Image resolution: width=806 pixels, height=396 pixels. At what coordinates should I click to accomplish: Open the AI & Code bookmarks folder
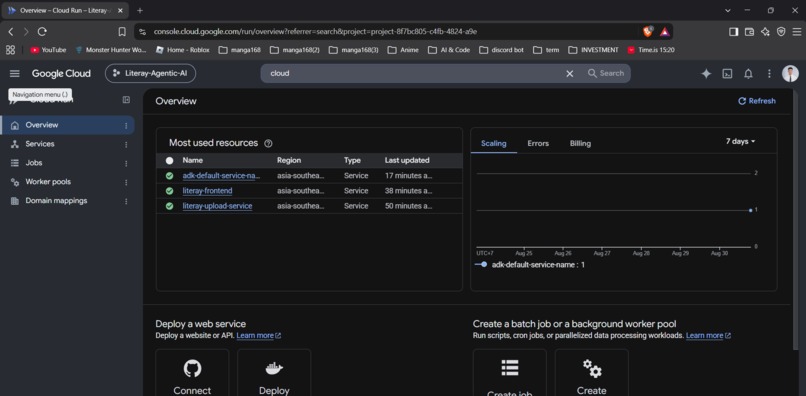pos(450,50)
